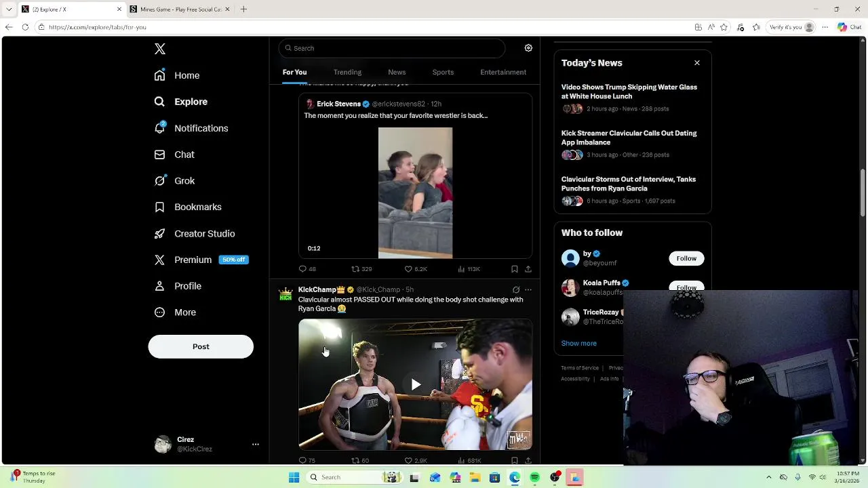
Task: Open File Explorer from the taskbar
Action: coord(475,477)
